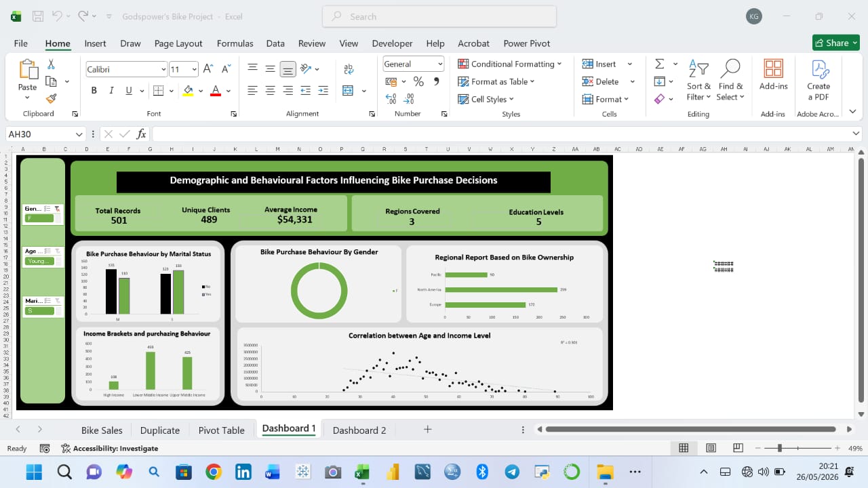Open Font name Calibri dropdown
The height and width of the screenshot is (488, 868).
pyautogui.click(x=163, y=69)
